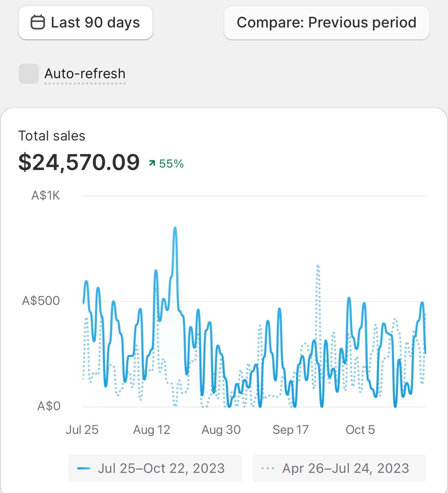Open the Compare: Previous period selector
This screenshot has height=493, width=448.
click(x=326, y=23)
